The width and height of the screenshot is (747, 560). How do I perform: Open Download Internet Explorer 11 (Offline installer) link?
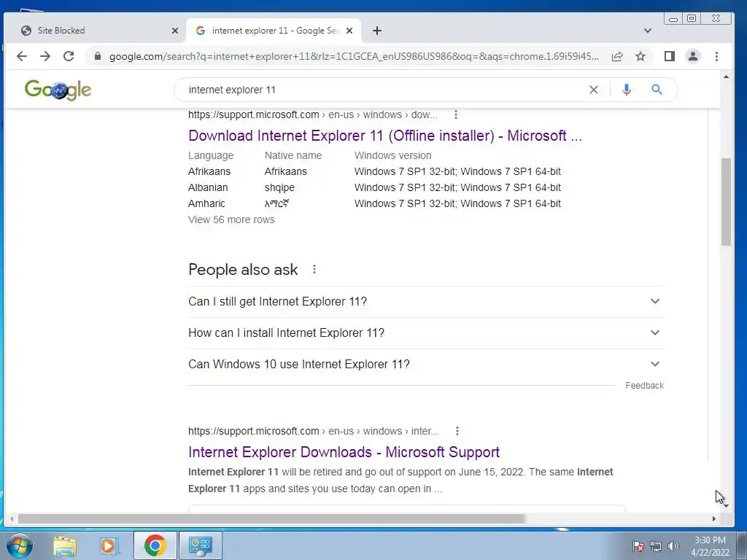385,136
